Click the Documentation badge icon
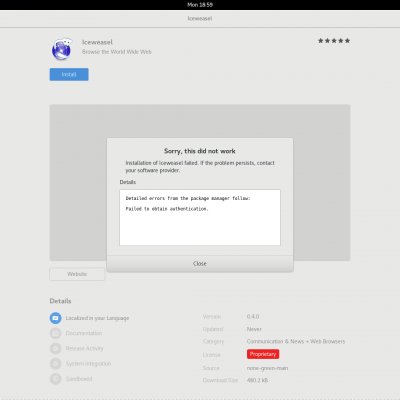The width and height of the screenshot is (400, 400). tap(56, 333)
